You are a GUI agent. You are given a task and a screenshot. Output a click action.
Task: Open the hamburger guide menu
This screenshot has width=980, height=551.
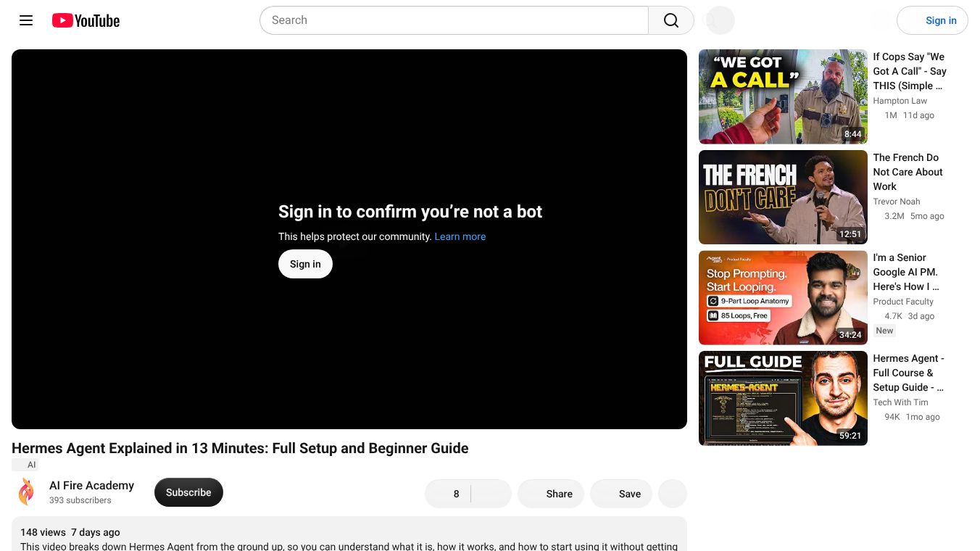tap(26, 20)
